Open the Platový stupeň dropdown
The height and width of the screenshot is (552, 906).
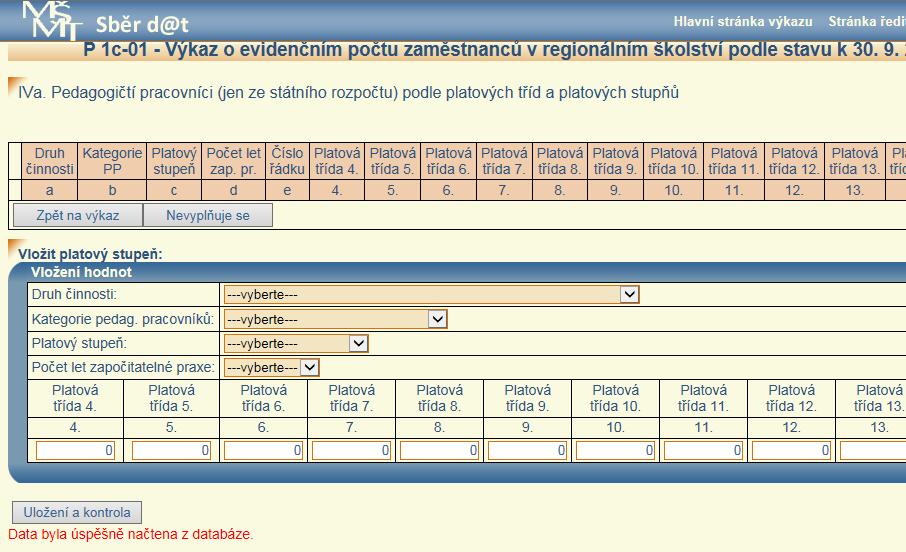tap(296, 343)
